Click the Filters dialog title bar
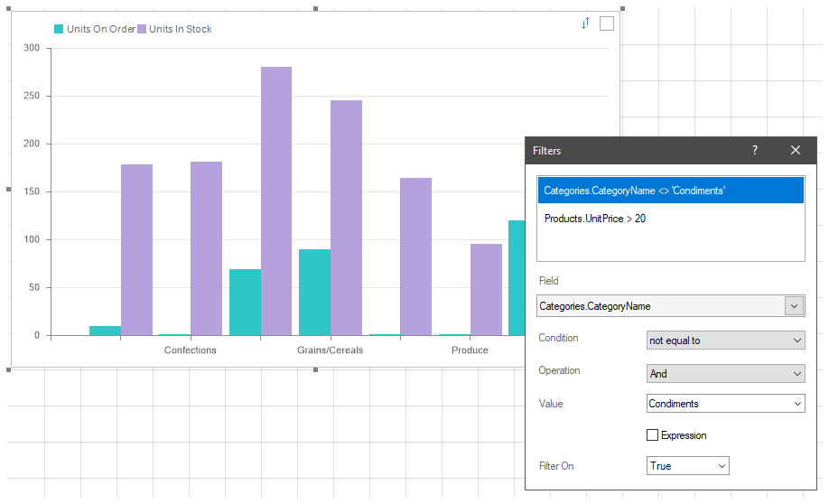 (632, 151)
